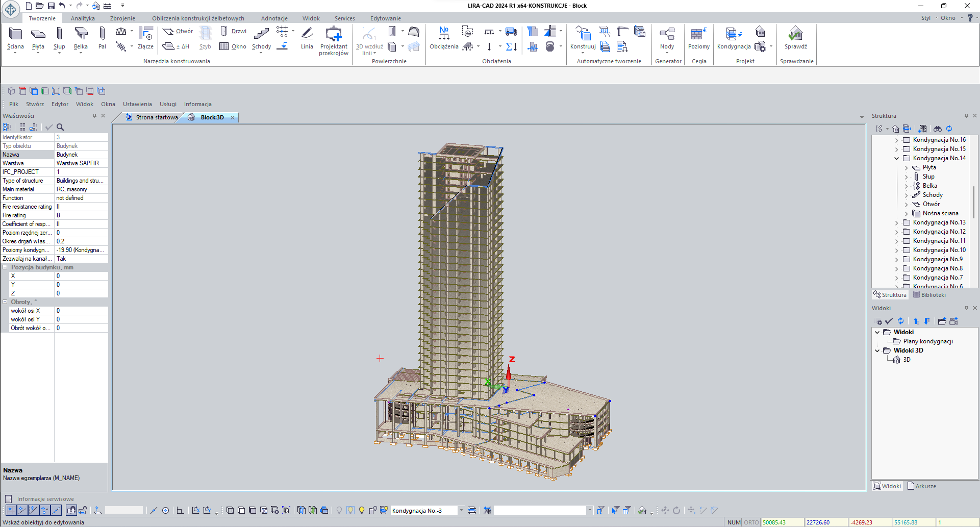
Task: Open the Kondygnacja No.-3 storey dropdown
Action: click(x=461, y=510)
